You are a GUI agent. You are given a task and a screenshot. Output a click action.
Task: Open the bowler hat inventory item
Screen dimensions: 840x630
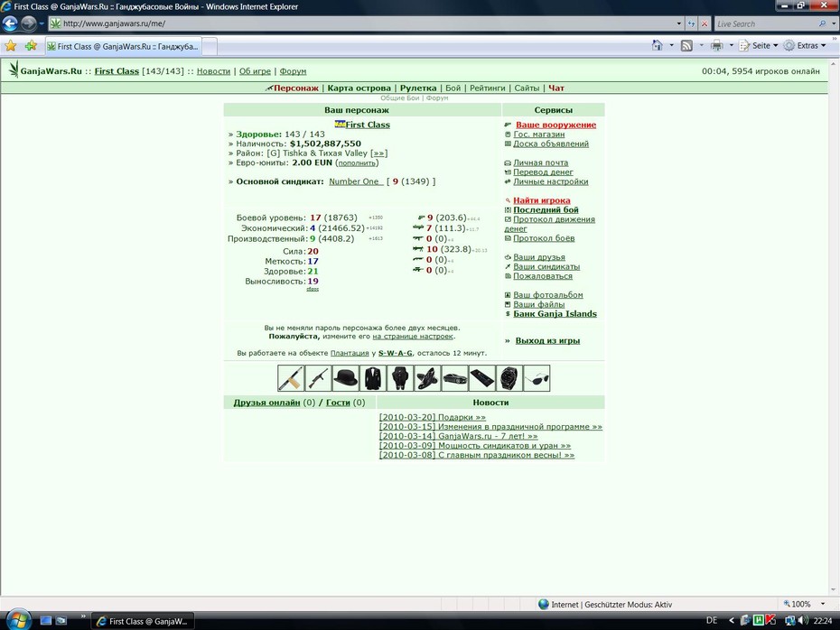[x=346, y=378]
